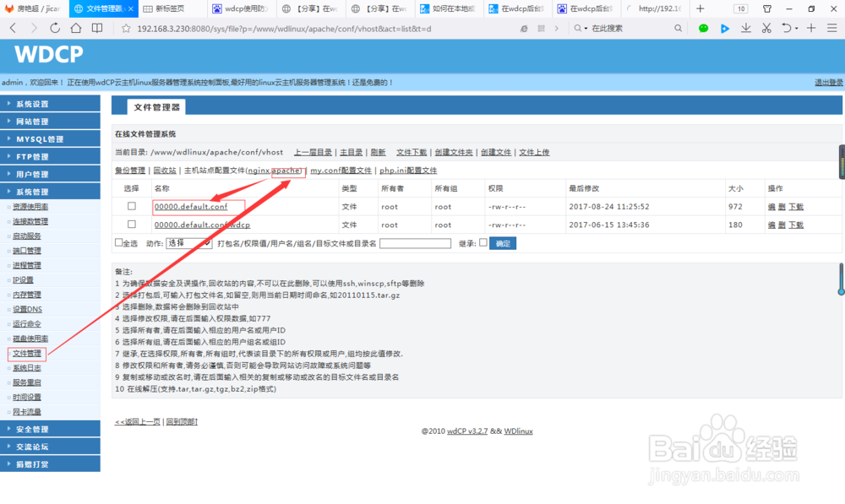
Task: Click the undo closed tab icon
Action: (786, 28)
